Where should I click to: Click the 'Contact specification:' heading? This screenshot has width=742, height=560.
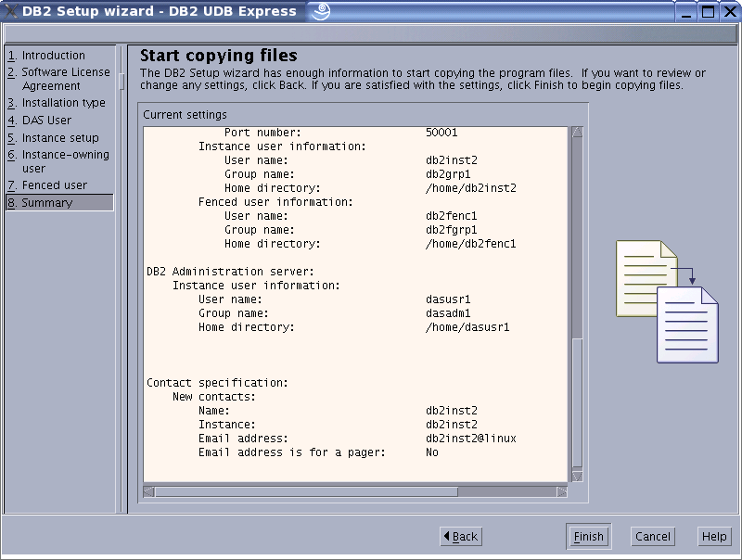point(217,383)
